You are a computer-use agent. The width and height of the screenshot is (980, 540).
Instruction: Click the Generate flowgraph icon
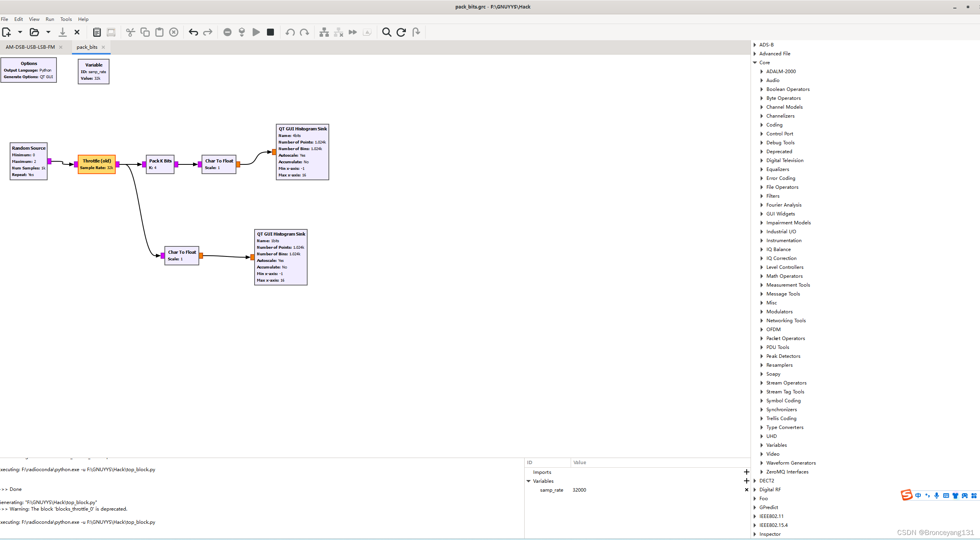click(242, 32)
